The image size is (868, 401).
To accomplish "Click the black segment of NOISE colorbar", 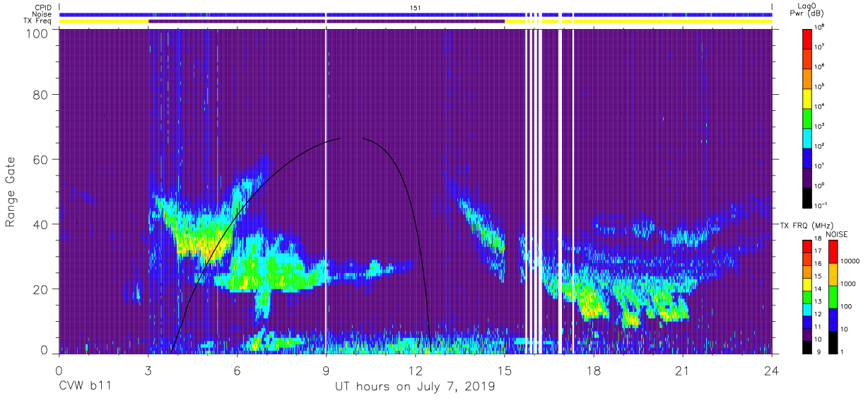I will click(x=832, y=342).
